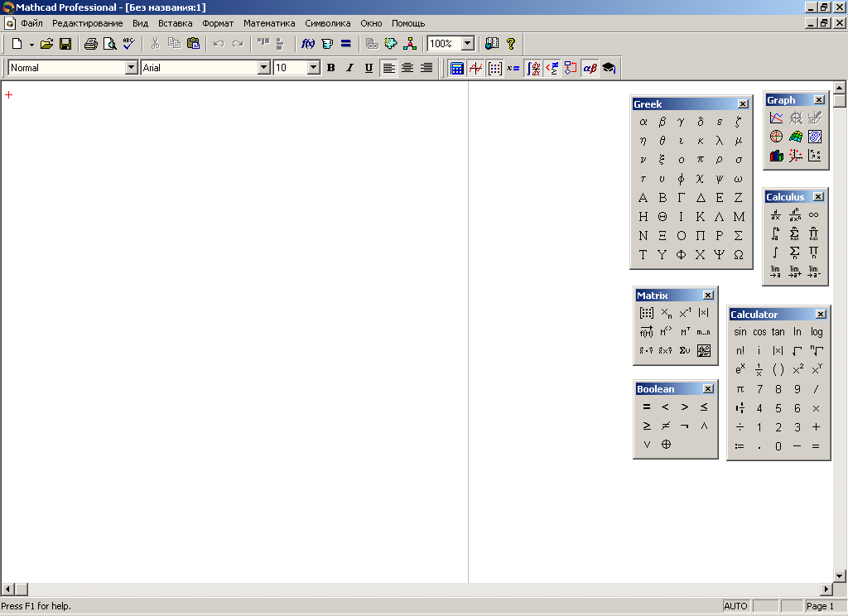Open the Математика menu
Viewport: 848px width, 616px height.
click(269, 23)
